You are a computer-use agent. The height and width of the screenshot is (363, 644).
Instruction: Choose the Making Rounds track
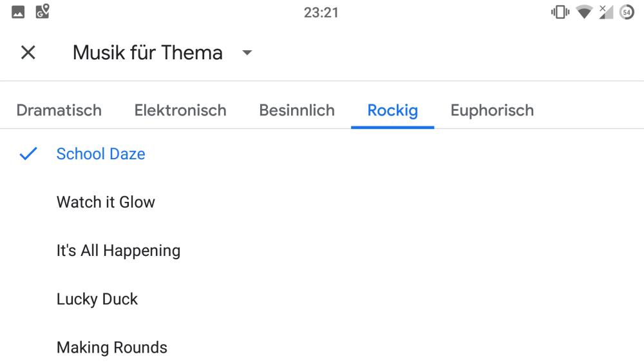112,348
